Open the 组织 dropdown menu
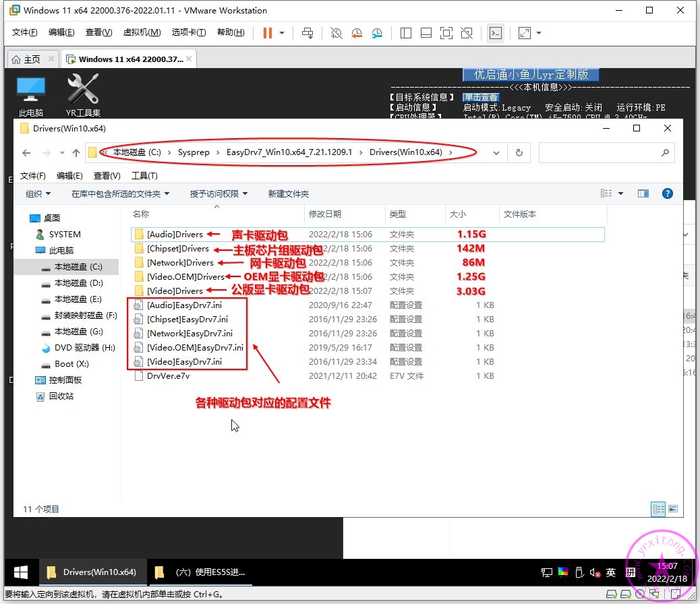The height and width of the screenshot is (604, 700). pos(38,193)
